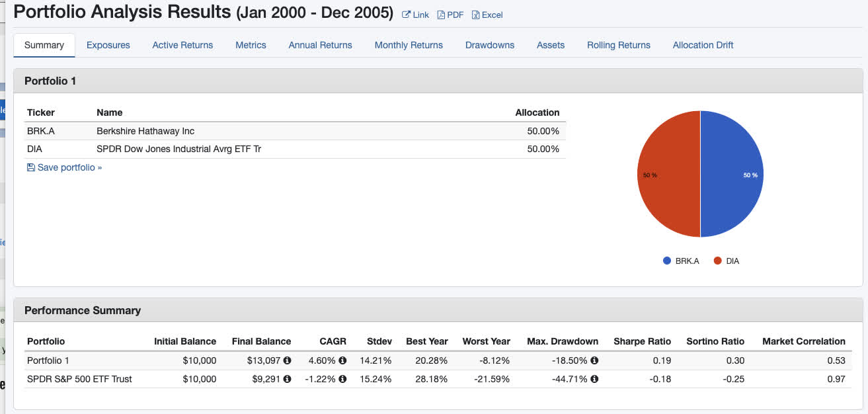Screen dimensions: 868x414
Task: View the Drawdowns tab
Action: pyautogui.click(x=490, y=45)
